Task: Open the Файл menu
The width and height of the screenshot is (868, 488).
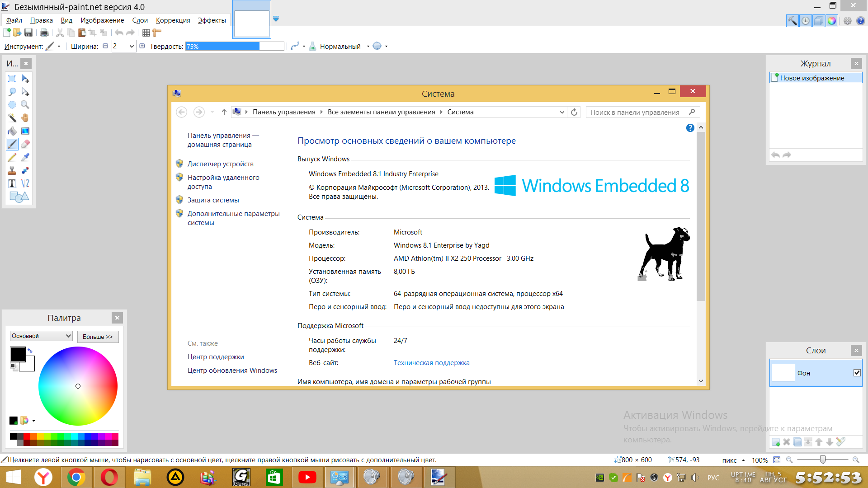Action: pyautogui.click(x=14, y=20)
